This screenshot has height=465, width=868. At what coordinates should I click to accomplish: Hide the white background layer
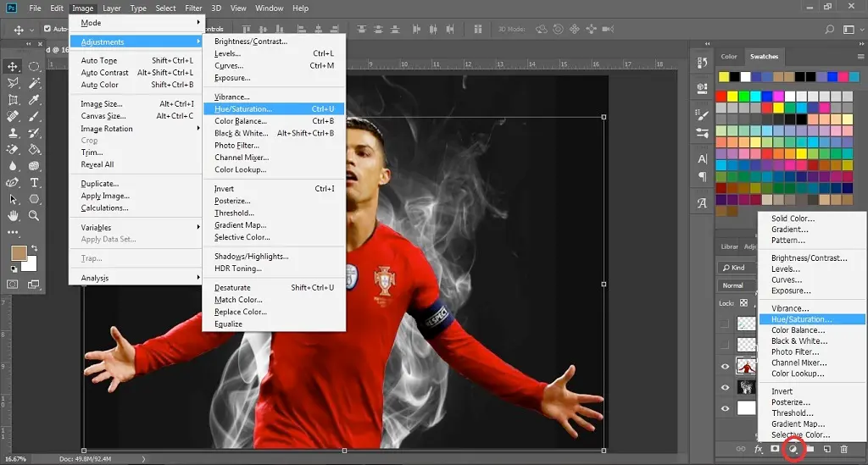point(726,408)
